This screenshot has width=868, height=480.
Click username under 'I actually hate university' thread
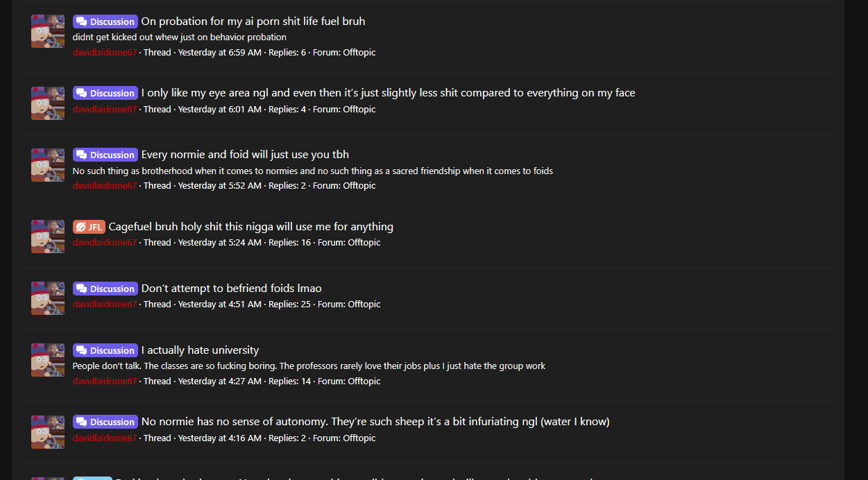click(105, 381)
